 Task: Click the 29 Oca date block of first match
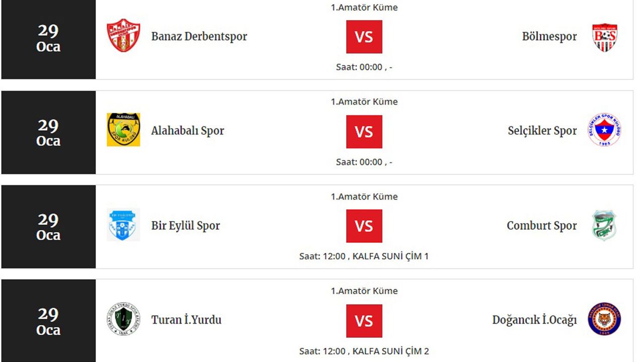(48, 39)
